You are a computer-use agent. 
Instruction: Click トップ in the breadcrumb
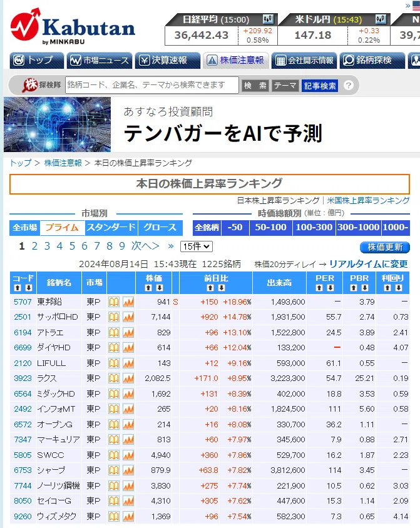tap(21, 163)
